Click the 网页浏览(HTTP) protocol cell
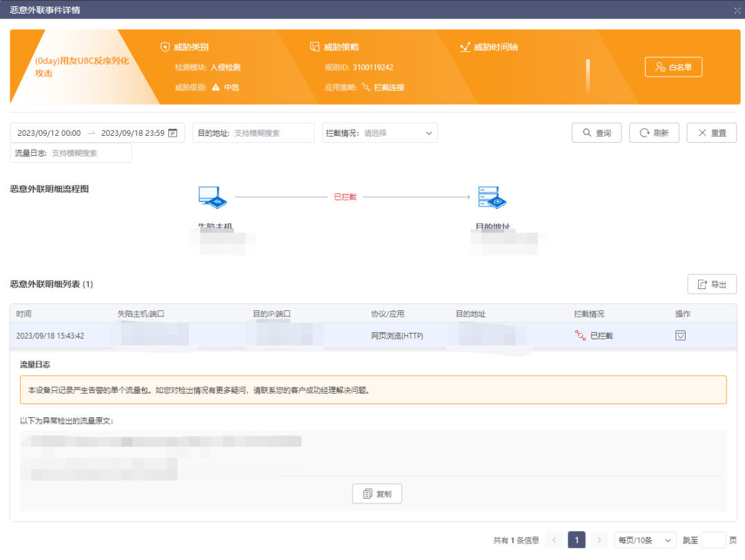745x560 pixels. 397,336
